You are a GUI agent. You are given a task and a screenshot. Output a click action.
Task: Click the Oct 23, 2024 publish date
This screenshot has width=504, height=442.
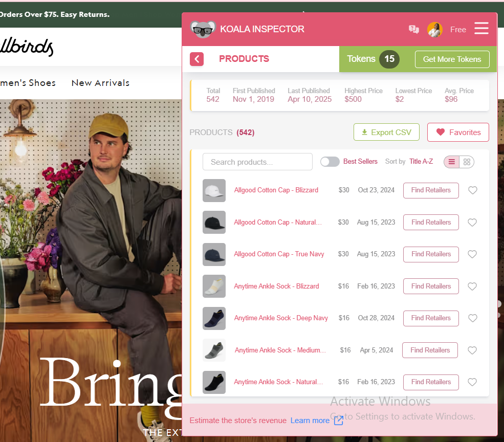[376, 190]
